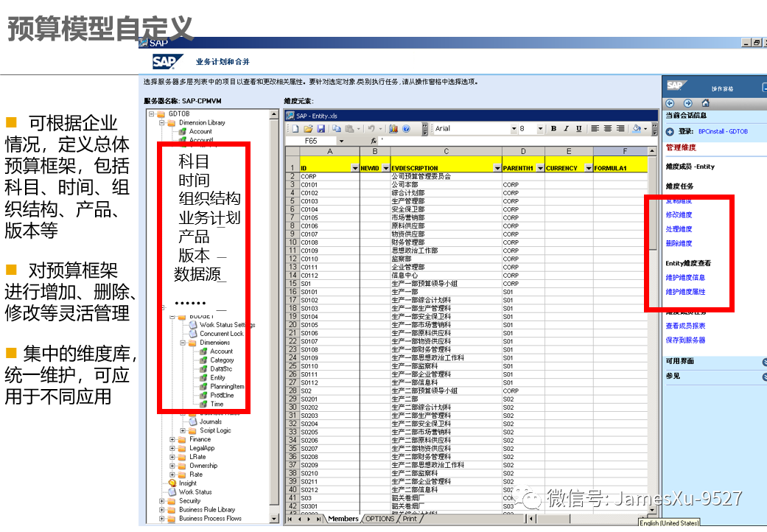Switch to the Print sheet tab
Screen dimensions: 767x532
point(410,519)
